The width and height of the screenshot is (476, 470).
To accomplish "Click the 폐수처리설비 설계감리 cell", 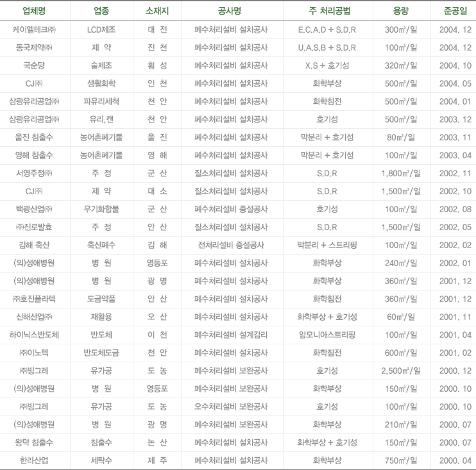I will click(x=231, y=334).
